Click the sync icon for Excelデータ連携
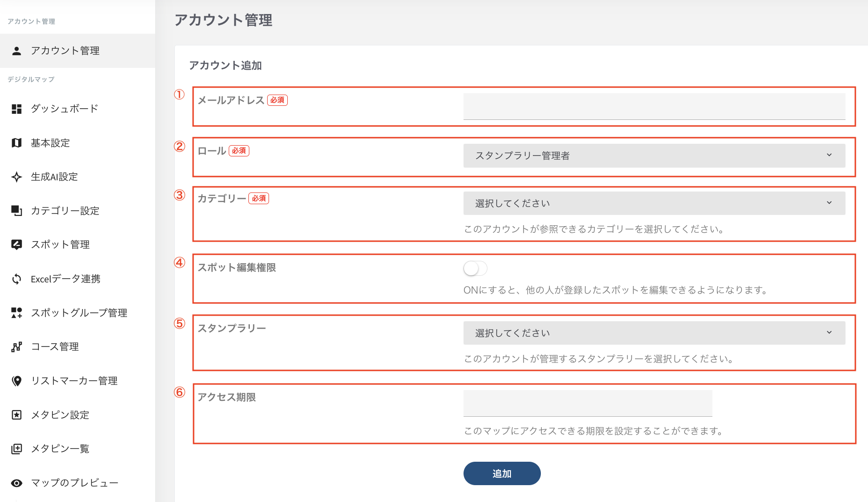The height and width of the screenshot is (502, 868). 17,279
